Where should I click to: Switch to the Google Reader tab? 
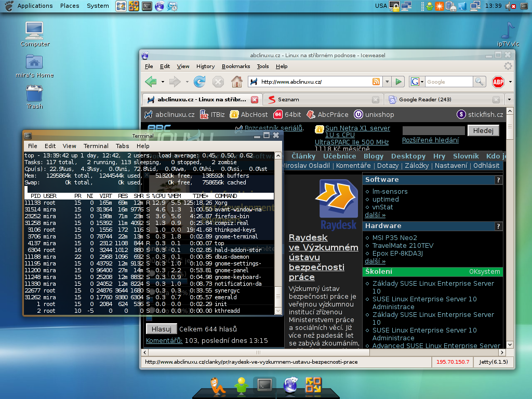424,99
